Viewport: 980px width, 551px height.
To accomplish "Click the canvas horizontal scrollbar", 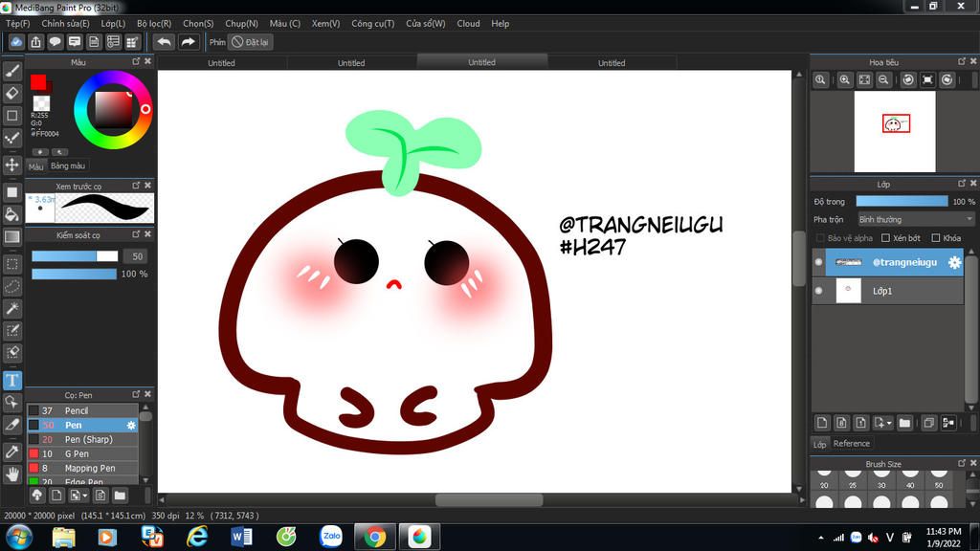I will [489, 499].
